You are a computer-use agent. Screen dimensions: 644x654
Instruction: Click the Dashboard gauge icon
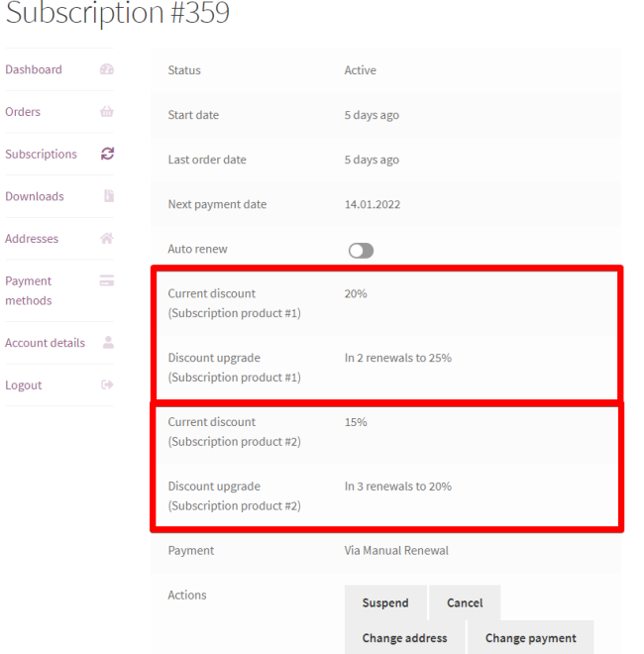[x=107, y=69]
